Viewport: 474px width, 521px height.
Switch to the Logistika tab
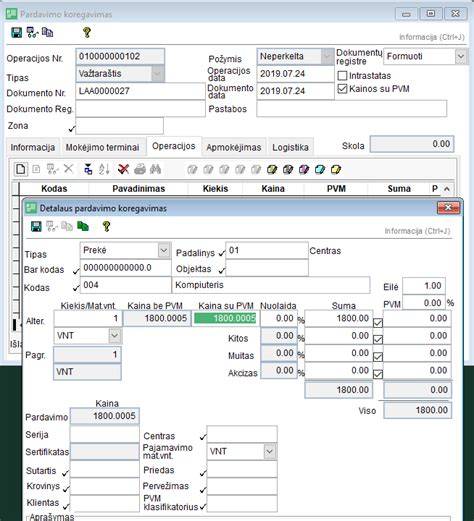tap(290, 147)
